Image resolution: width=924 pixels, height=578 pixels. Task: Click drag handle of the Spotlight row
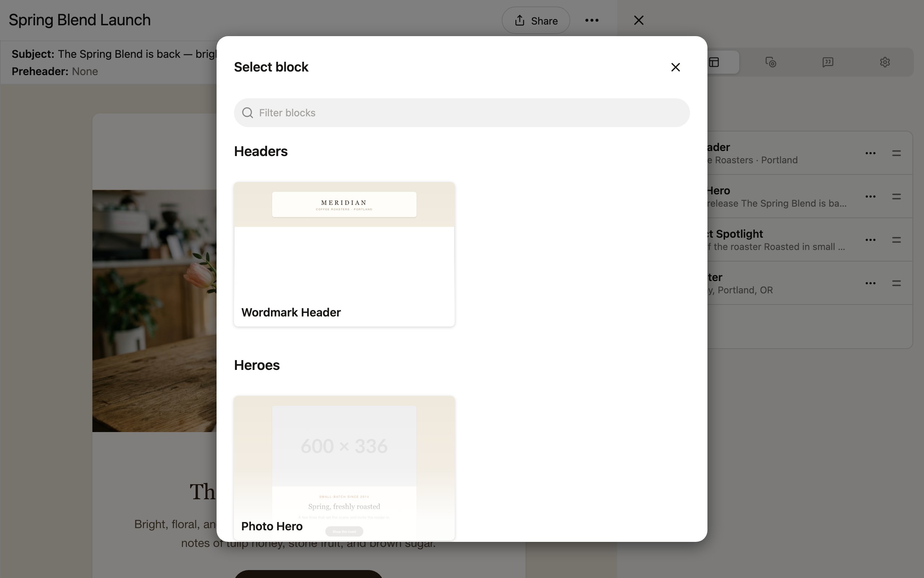897,240
